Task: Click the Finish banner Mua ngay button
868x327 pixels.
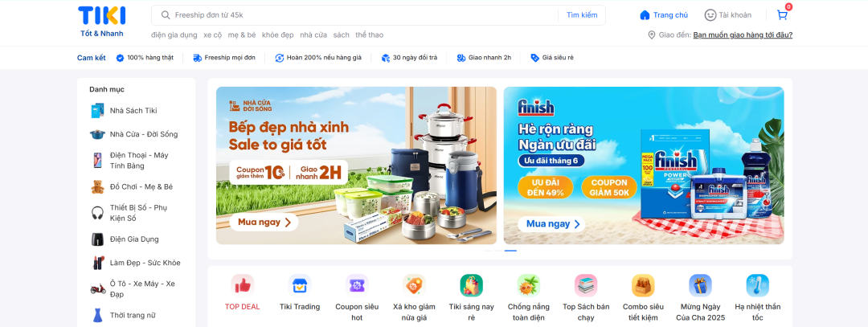Action: (551, 224)
